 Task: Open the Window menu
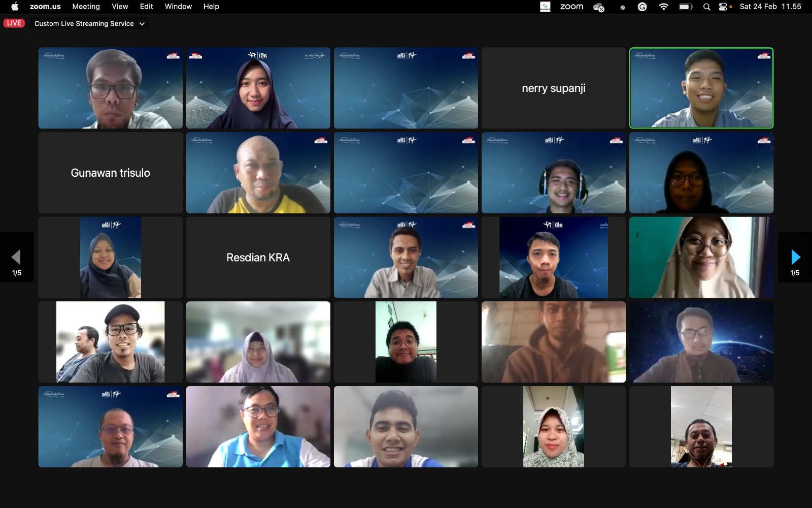[x=178, y=7]
